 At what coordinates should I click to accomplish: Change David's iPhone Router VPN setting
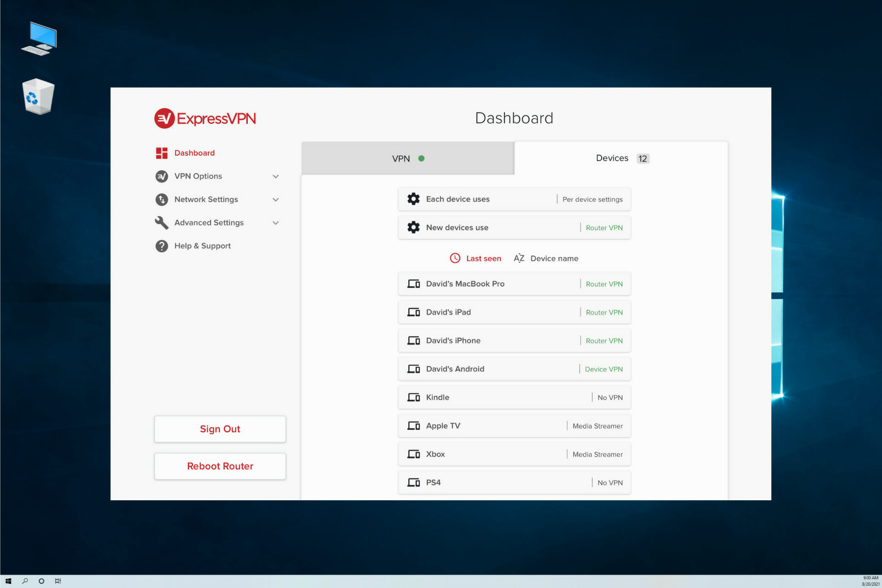click(604, 341)
